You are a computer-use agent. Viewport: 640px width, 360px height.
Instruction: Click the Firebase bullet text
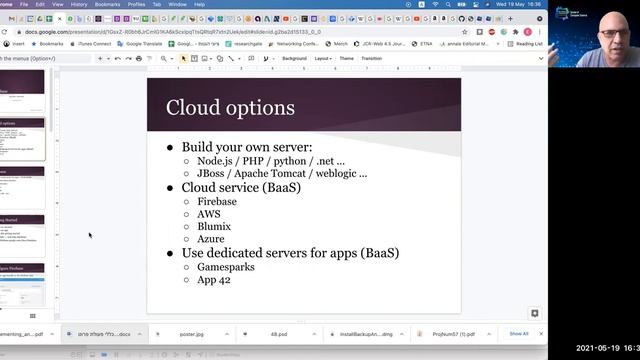[217, 202]
